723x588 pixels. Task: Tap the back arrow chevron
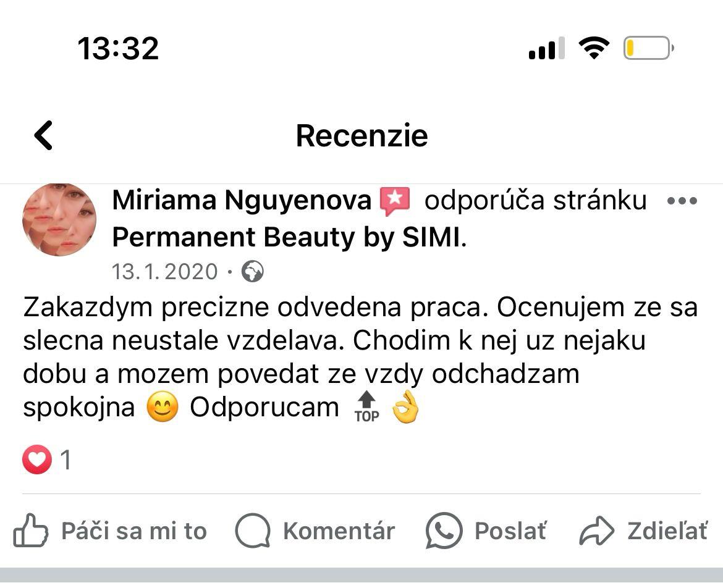43,135
